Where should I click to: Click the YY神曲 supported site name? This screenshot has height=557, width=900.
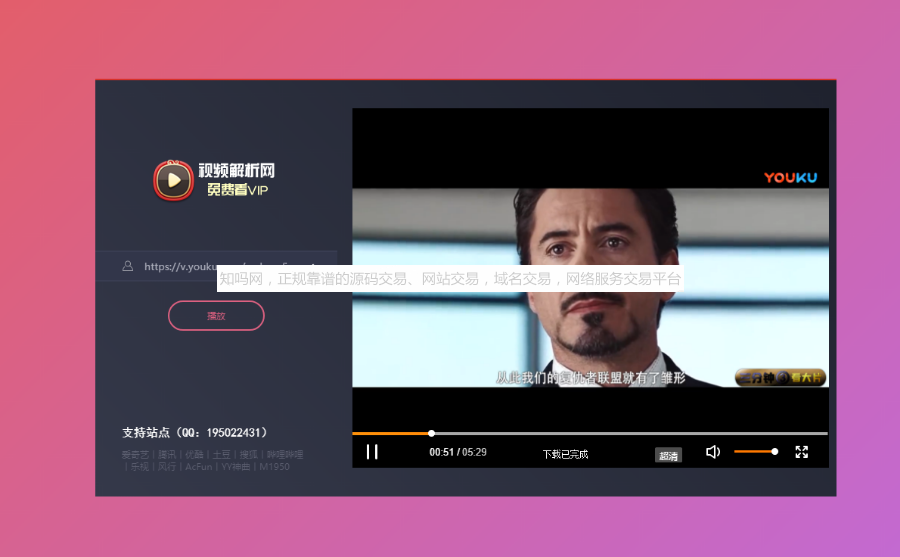click(x=235, y=467)
